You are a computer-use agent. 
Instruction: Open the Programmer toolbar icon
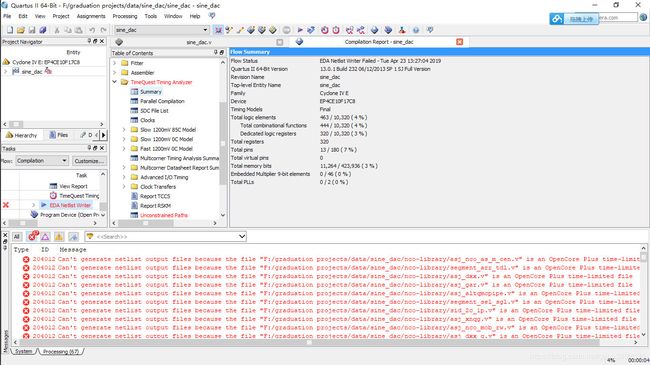388,30
